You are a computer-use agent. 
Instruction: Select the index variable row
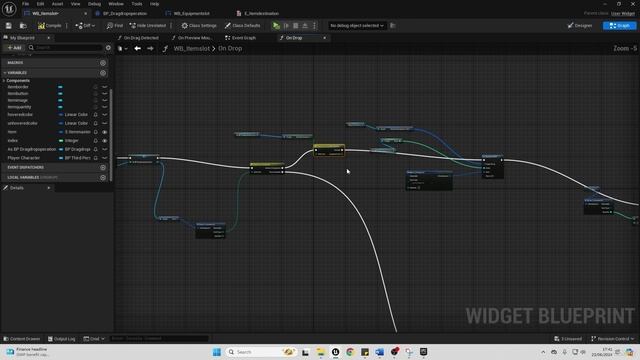coord(56,141)
